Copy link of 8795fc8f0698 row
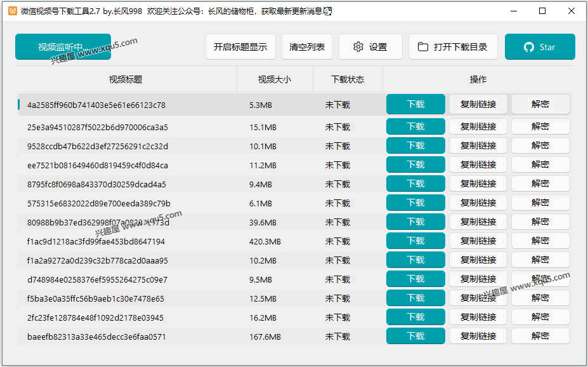This screenshot has height=367, width=588. click(478, 184)
